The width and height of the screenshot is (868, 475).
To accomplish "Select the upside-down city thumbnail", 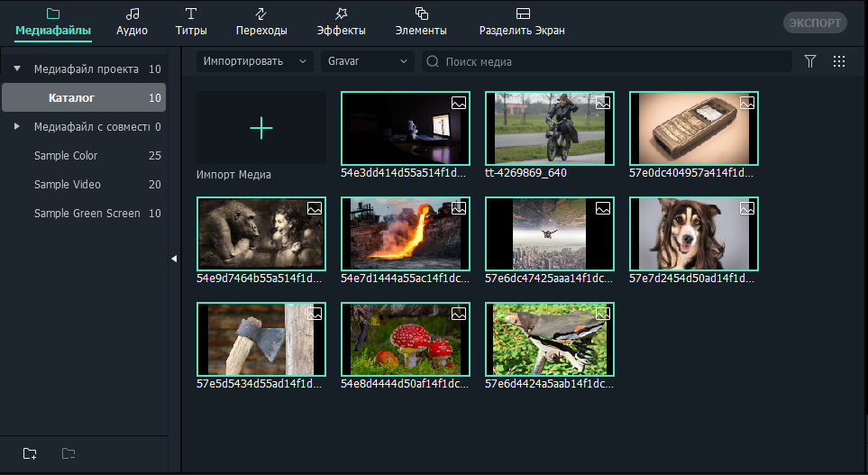I will click(550, 233).
